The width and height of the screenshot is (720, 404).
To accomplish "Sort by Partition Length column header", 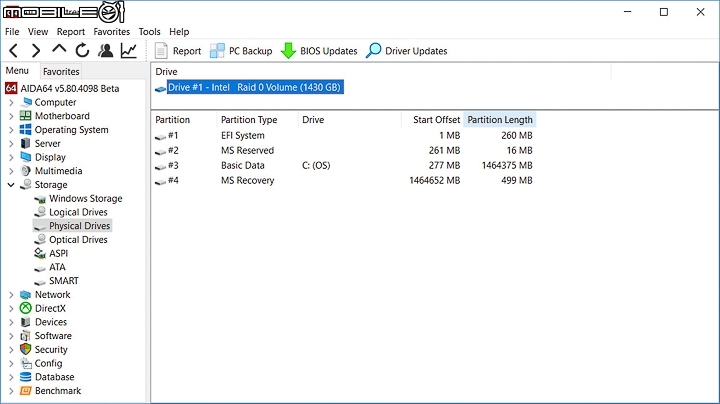I will point(500,120).
